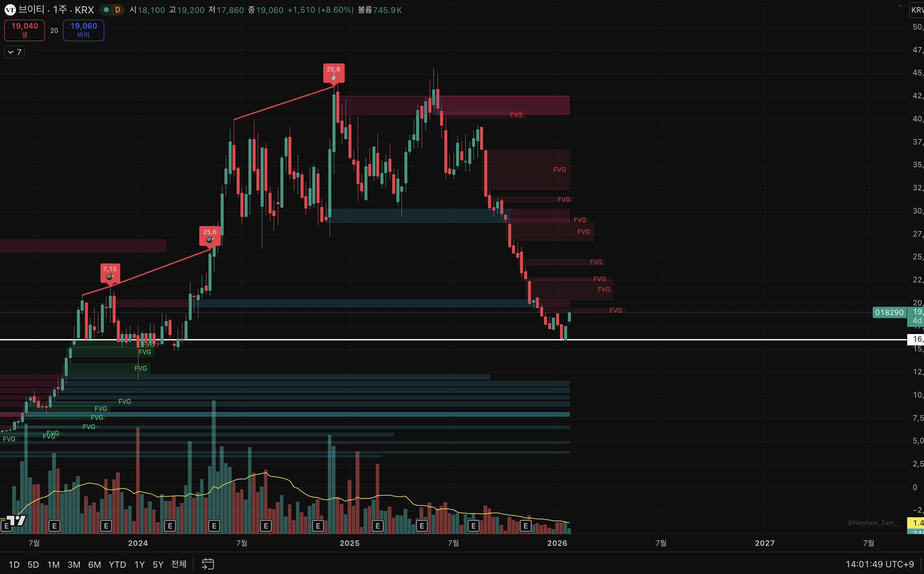The height and width of the screenshot is (574, 924).
Task: Click the 018290 symbol price label
Action: [889, 312]
